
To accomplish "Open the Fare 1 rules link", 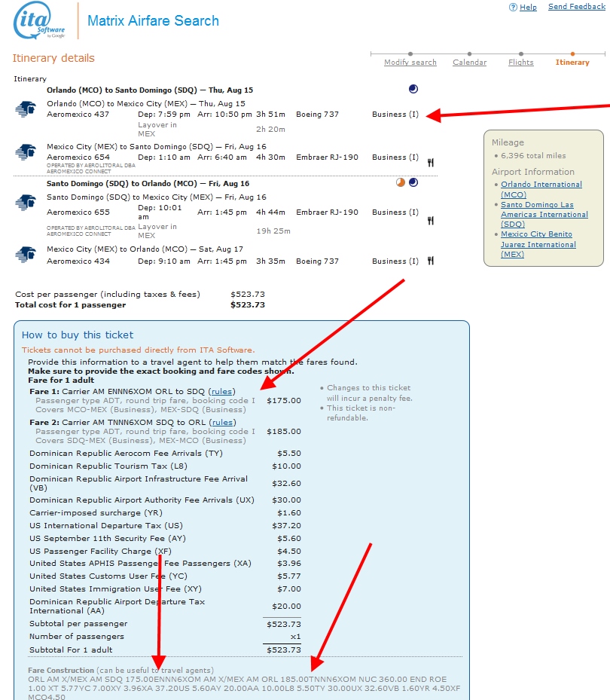I will [223, 390].
